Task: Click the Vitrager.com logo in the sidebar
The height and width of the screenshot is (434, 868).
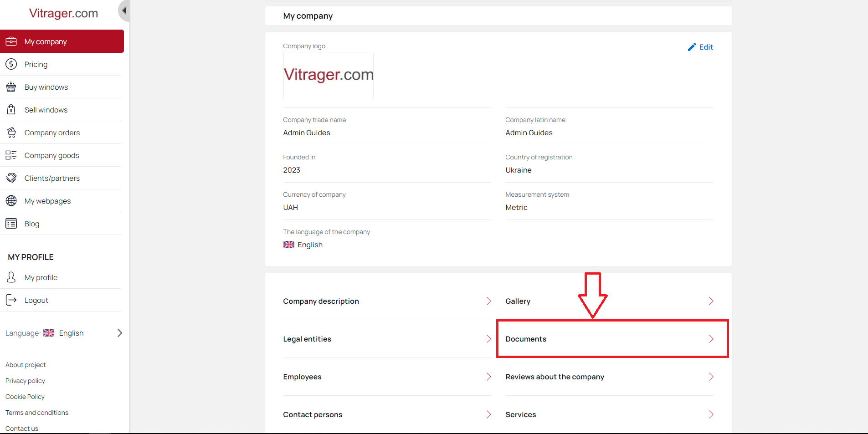Action: pos(63,13)
